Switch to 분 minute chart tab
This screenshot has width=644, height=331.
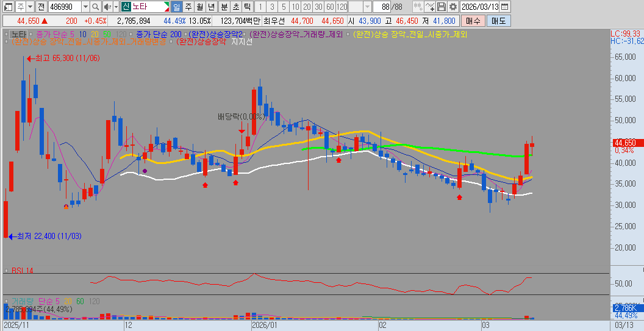coord(224,7)
